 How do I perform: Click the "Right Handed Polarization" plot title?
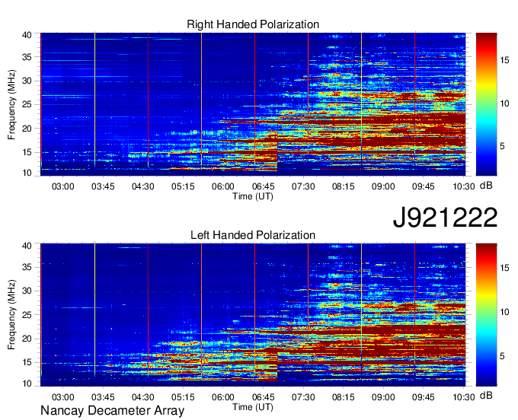[x=253, y=24]
